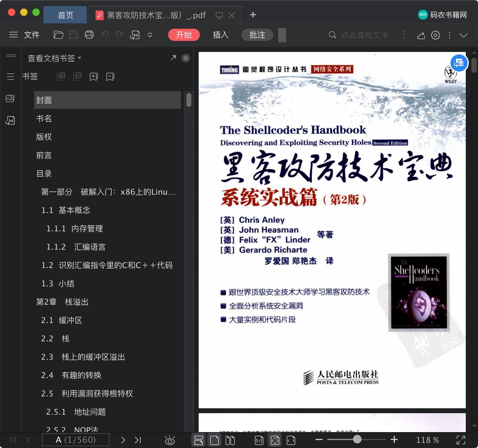Go to next page arrow

[123, 440]
